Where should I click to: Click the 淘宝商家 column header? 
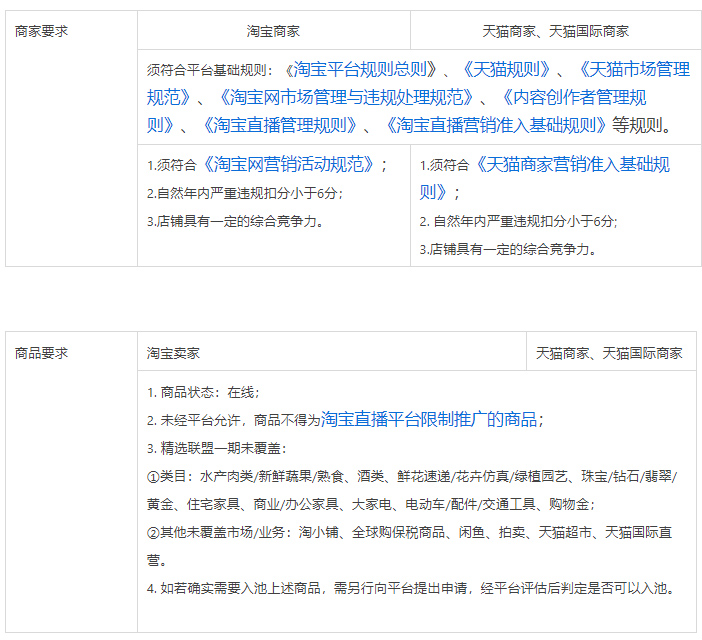273,31
